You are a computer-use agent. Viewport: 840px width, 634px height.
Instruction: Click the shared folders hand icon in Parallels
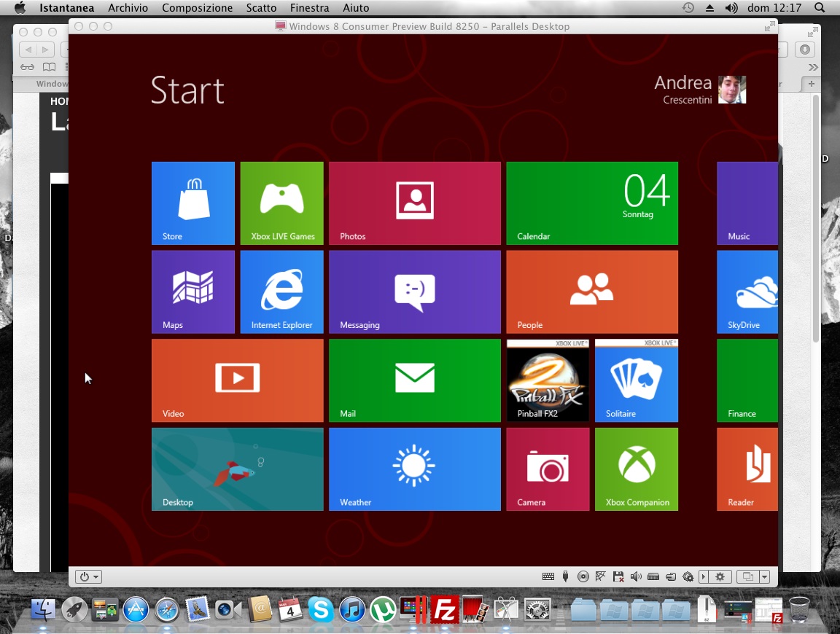click(671, 576)
